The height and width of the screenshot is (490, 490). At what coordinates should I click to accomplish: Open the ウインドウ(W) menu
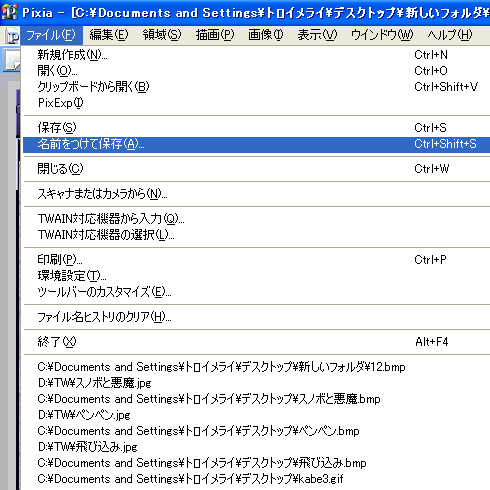pyautogui.click(x=382, y=35)
